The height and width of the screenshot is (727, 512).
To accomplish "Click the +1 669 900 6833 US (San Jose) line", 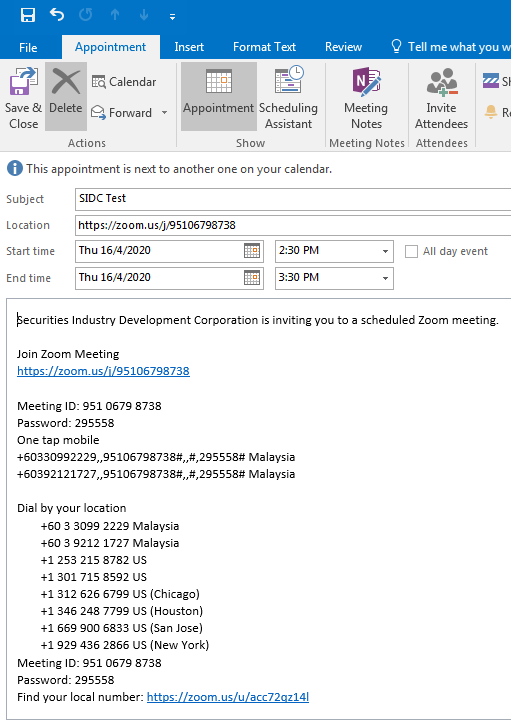I will pyautogui.click(x=122, y=628).
